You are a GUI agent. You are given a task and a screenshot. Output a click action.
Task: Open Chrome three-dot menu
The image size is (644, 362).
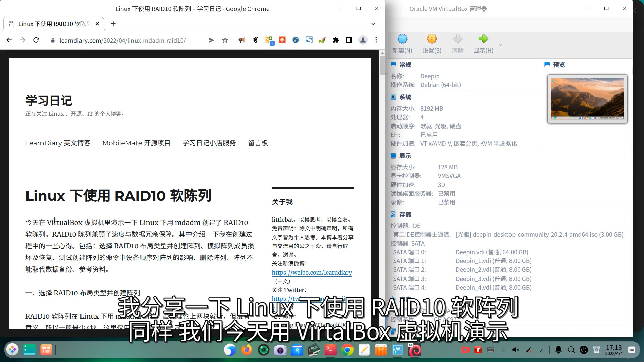tap(376, 40)
